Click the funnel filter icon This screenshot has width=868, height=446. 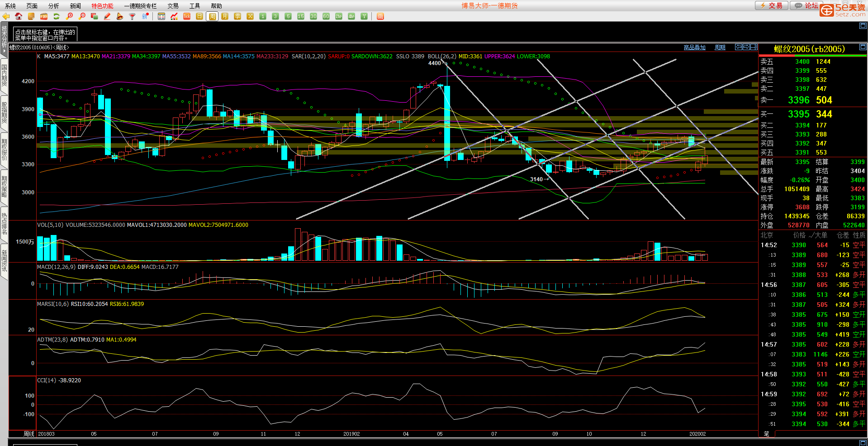[133, 16]
